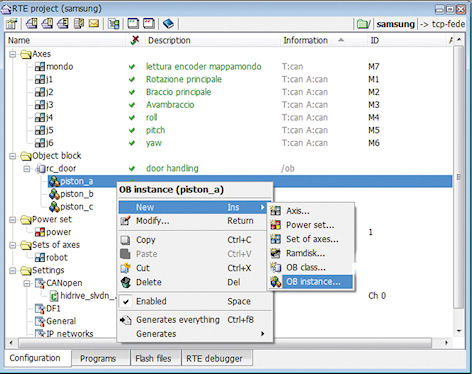Screen dimensions: 472x374
Task: Toggle the Enabled checkmark in context menu
Action: pyautogui.click(x=126, y=301)
